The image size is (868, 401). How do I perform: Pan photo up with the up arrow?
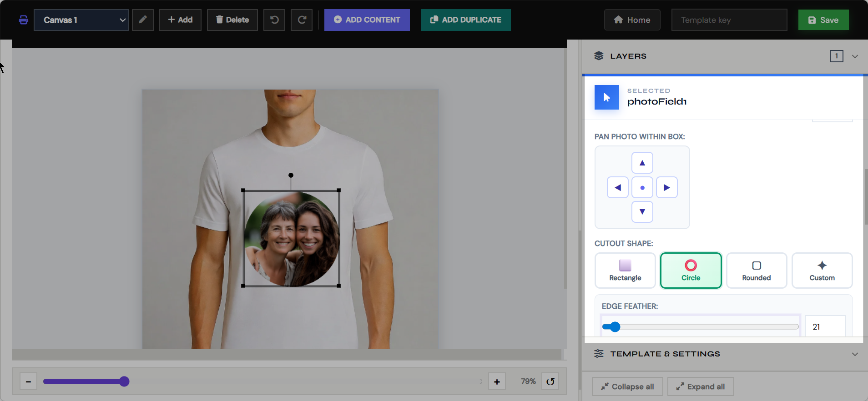[x=642, y=163]
